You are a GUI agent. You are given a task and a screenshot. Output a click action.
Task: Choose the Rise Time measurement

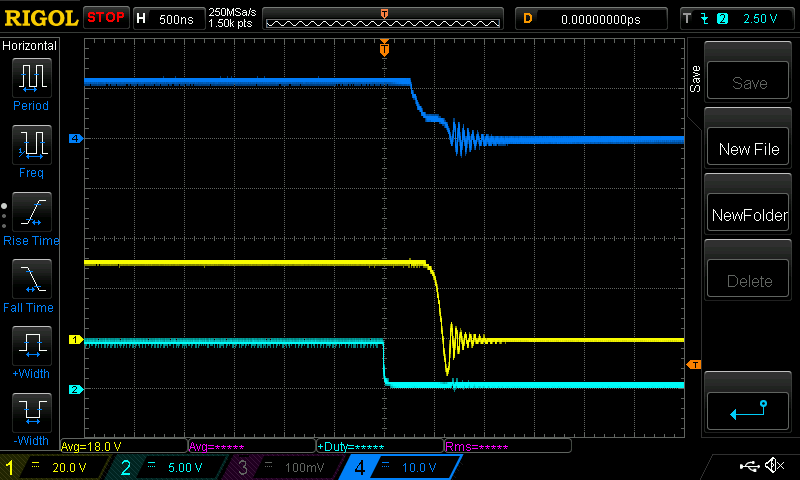click(31, 213)
